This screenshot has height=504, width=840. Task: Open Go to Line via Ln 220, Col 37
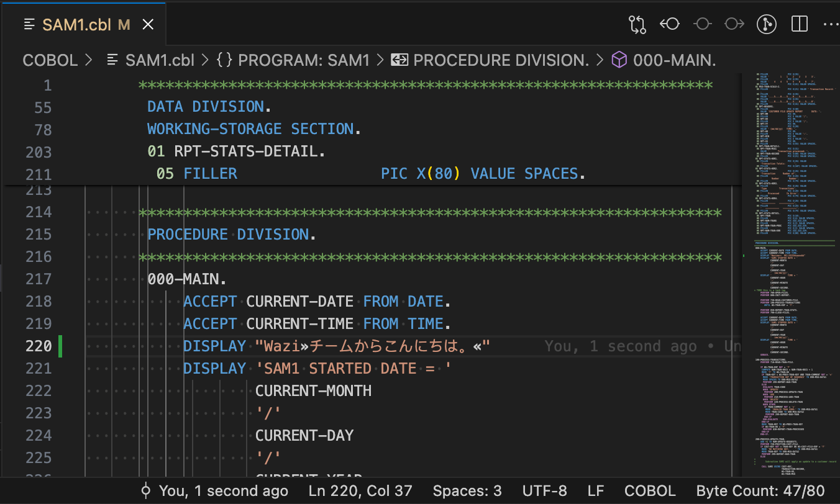tap(360, 490)
